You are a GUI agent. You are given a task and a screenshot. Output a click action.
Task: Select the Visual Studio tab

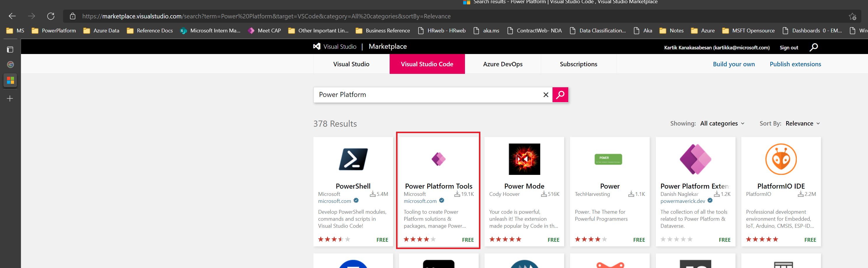click(351, 64)
